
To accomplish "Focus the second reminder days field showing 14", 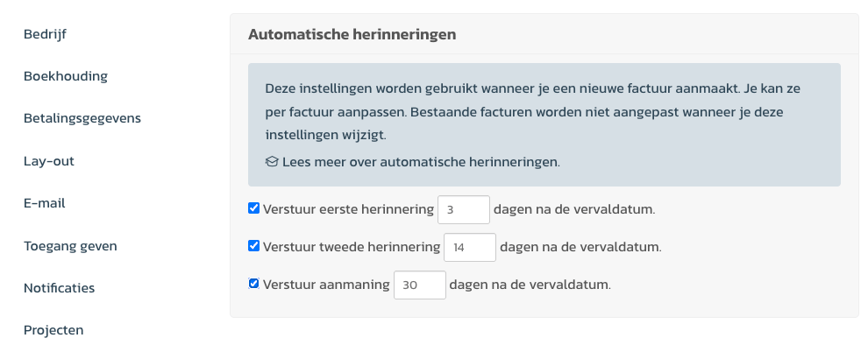I will coord(469,247).
